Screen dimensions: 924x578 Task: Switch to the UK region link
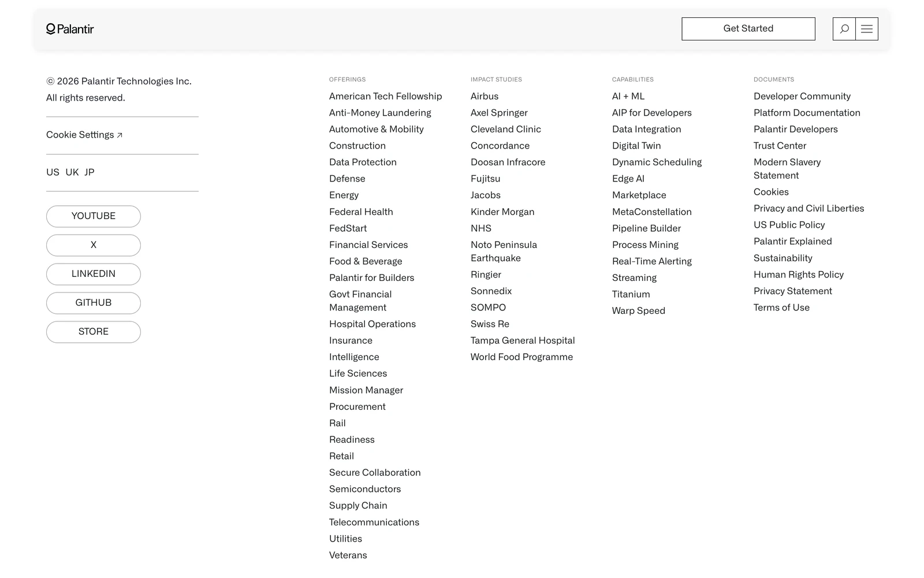(72, 172)
